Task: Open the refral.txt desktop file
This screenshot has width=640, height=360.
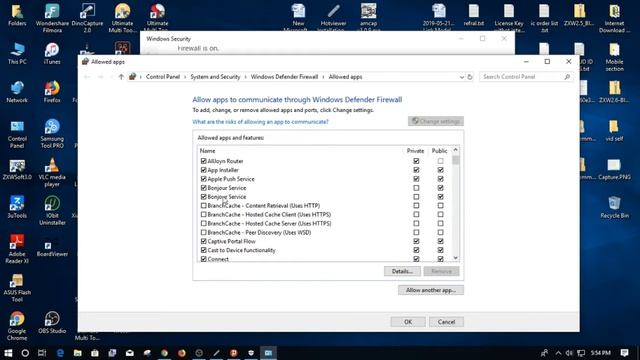Action: [x=473, y=15]
